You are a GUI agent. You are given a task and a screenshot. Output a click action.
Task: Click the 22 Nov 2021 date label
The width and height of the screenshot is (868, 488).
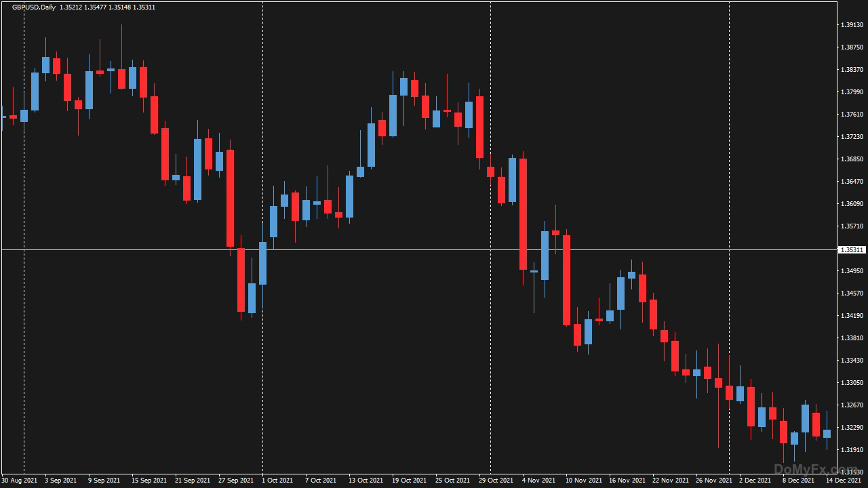coord(670,481)
